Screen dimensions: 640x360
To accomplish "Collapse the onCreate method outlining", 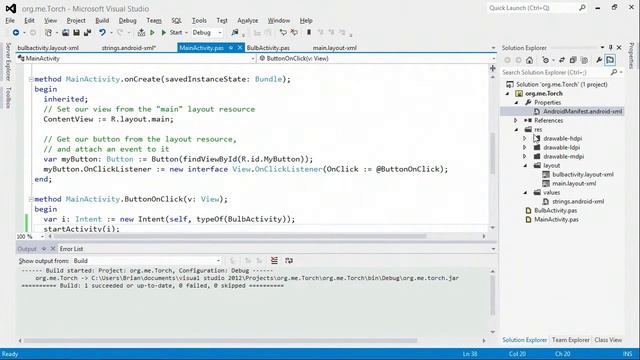I will click(31, 79).
